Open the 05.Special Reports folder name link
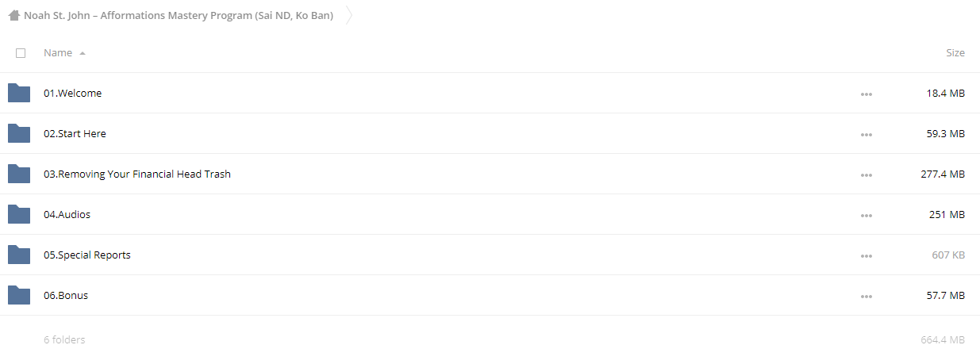 click(87, 255)
